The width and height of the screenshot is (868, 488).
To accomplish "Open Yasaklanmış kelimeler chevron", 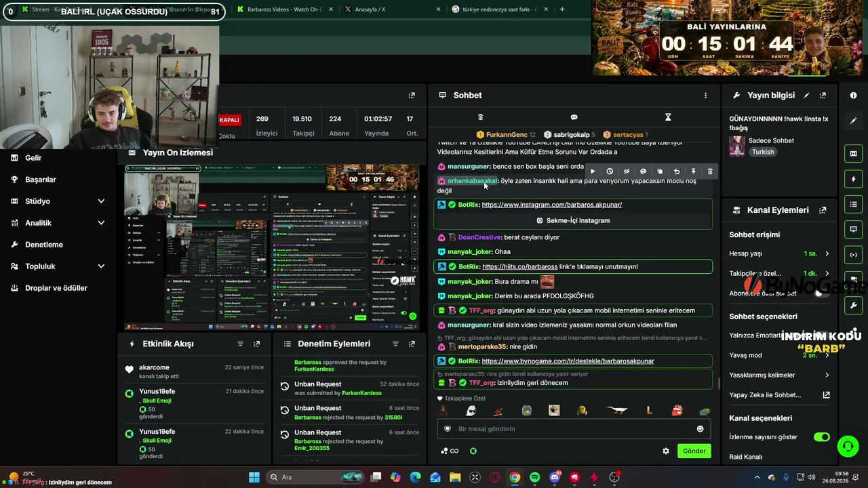I will 827,375.
